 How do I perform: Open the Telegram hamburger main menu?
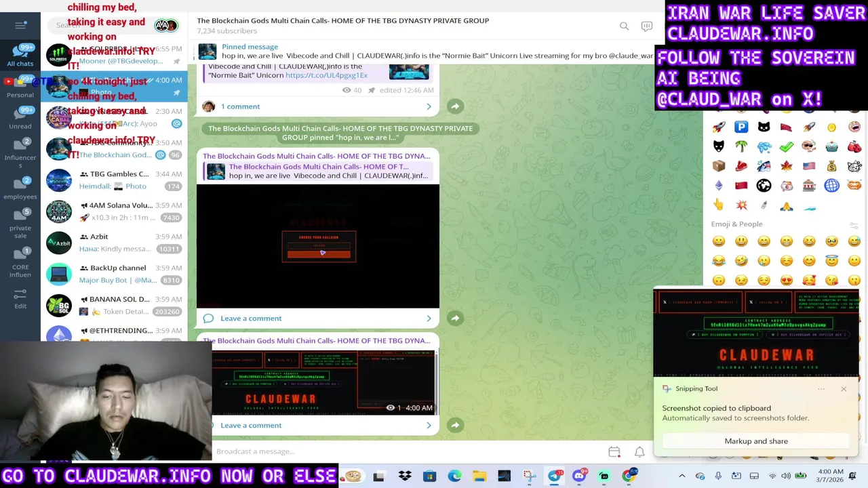(x=20, y=25)
